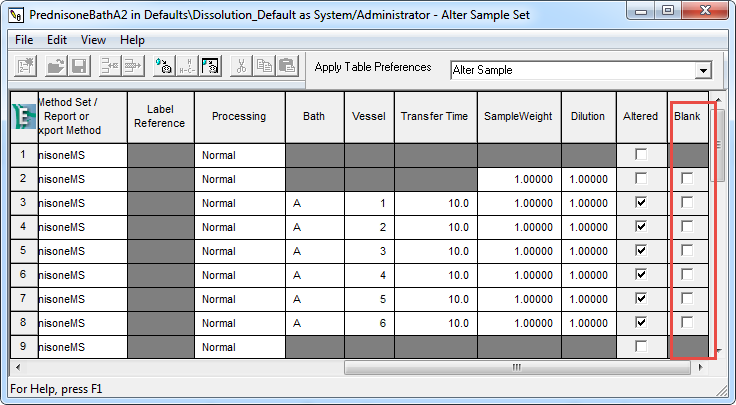Click the horizontal scrollbar left arrow

(x=18, y=367)
